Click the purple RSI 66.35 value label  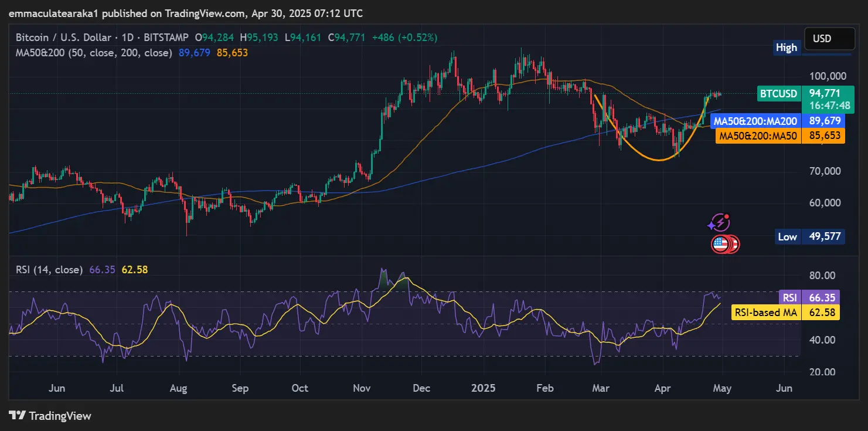coord(808,297)
